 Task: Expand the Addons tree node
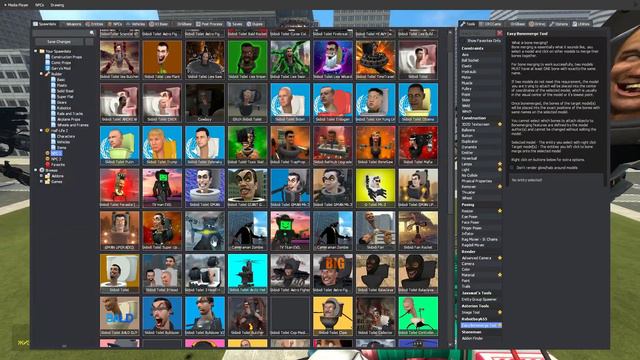42,176
